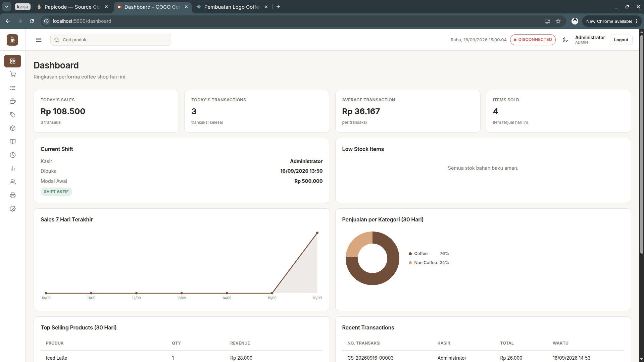Click the Items Sold card
The height and width of the screenshot is (362, 644).
pyautogui.click(x=558, y=111)
